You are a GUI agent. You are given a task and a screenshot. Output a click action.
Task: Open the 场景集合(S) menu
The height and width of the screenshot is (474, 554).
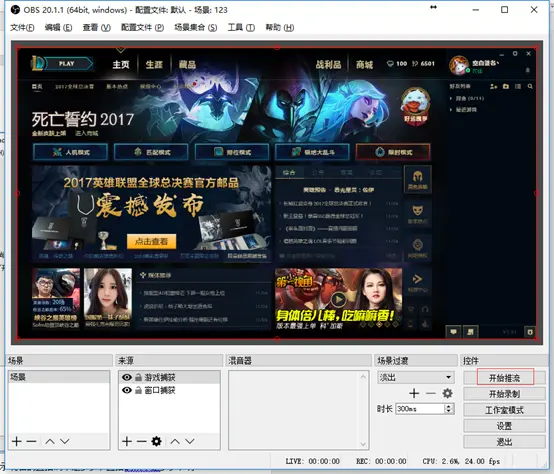[195, 28]
